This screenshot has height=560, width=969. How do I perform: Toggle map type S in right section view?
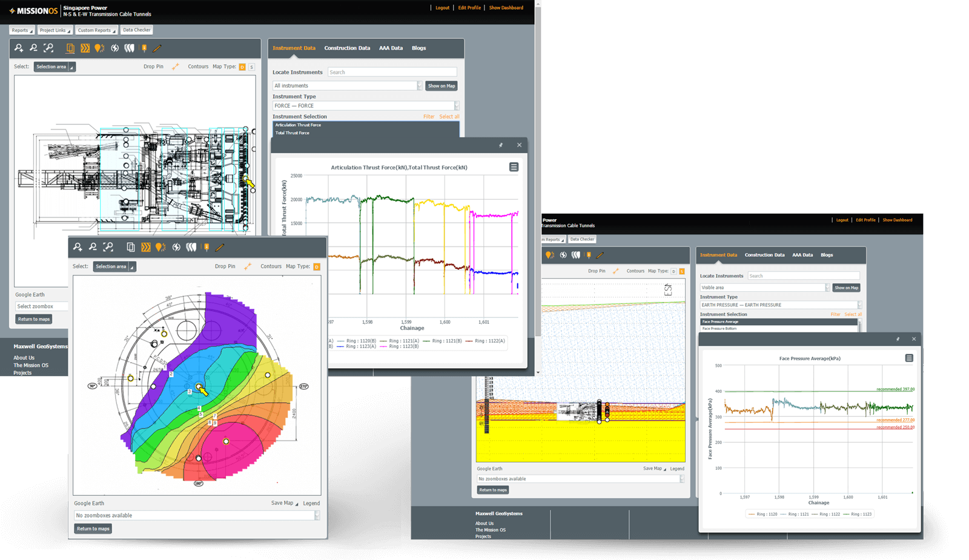(x=682, y=271)
